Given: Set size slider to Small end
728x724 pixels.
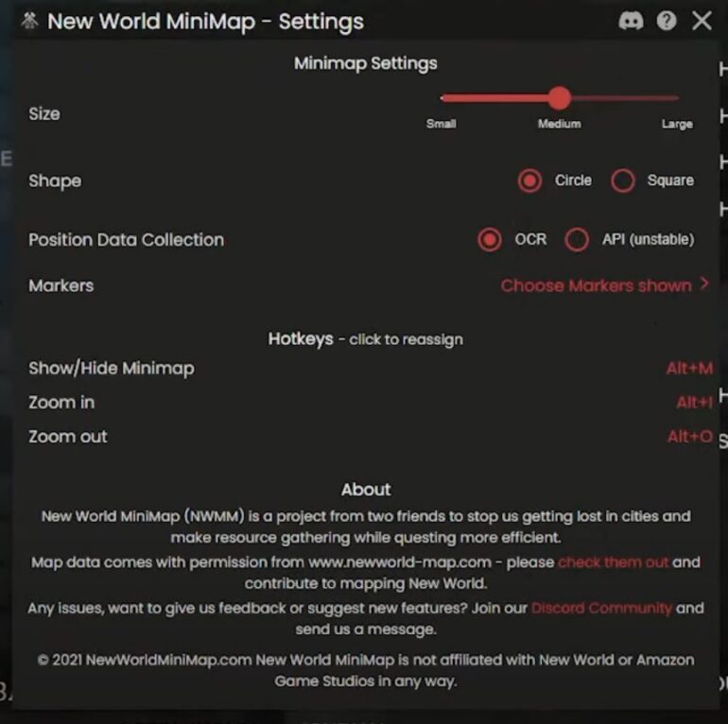Looking at the screenshot, I should [x=442, y=98].
